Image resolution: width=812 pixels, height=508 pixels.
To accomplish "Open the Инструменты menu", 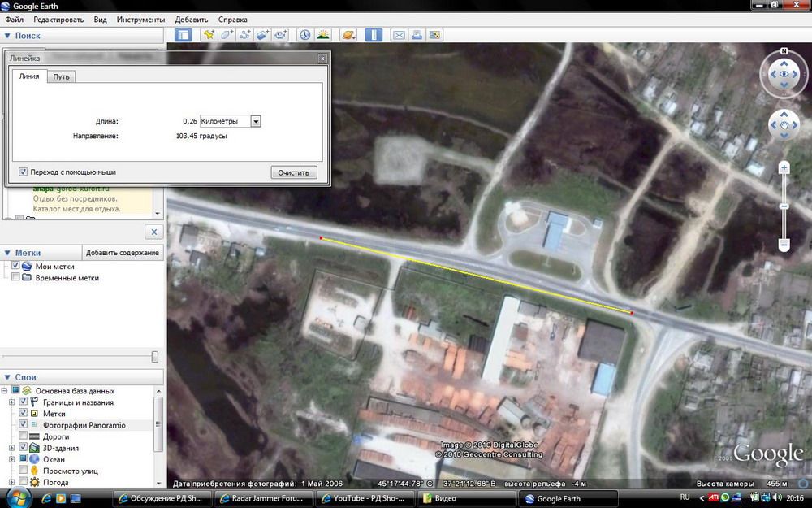I will 140,20.
